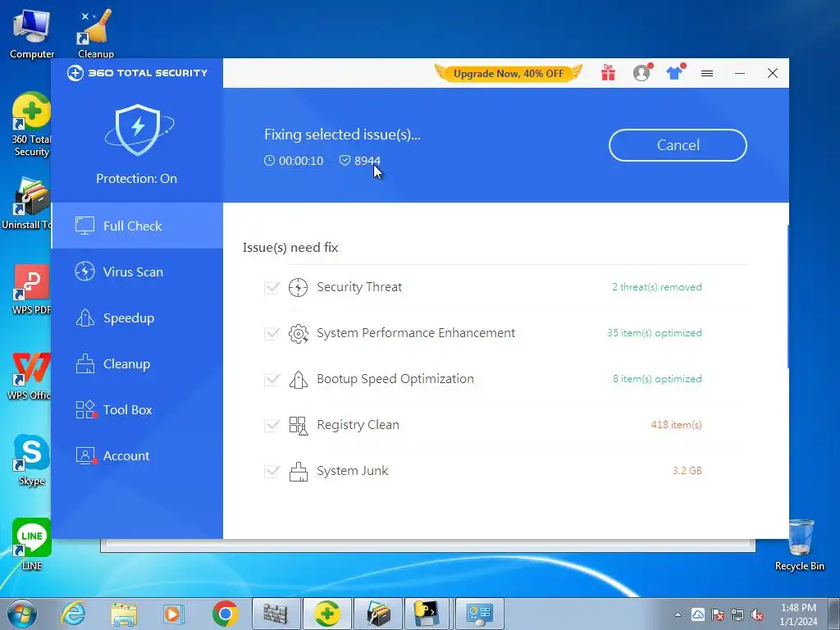Click the 3.2 GB junk size
Screen dimensions: 840x630
click(x=687, y=471)
